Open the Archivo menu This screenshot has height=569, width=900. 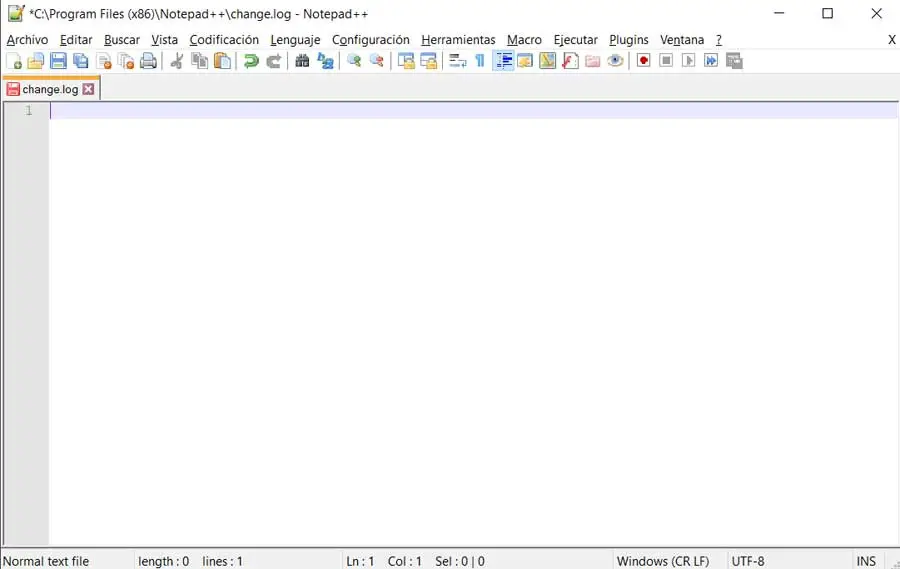point(28,40)
